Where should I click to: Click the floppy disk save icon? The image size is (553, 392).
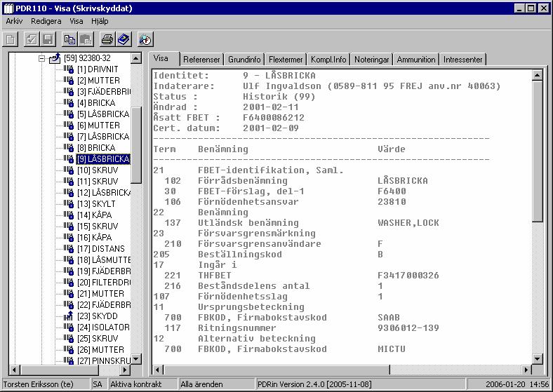click(48, 39)
